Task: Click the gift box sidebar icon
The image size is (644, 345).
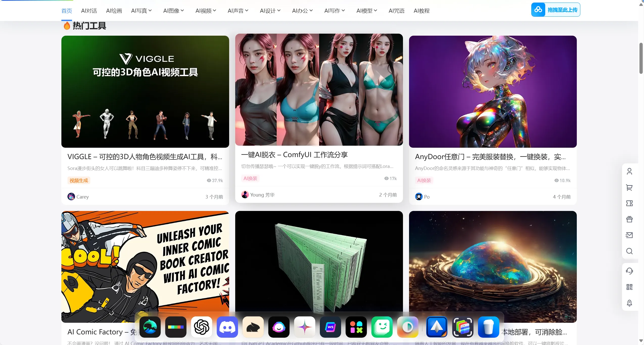Action: pyautogui.click(x=629, y=219)
